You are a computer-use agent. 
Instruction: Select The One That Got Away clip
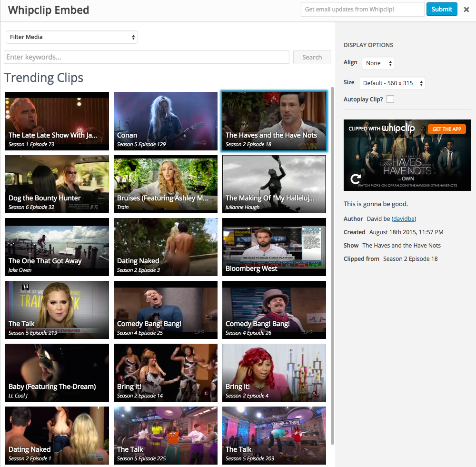pyautogui.click(x=57, y=247)
